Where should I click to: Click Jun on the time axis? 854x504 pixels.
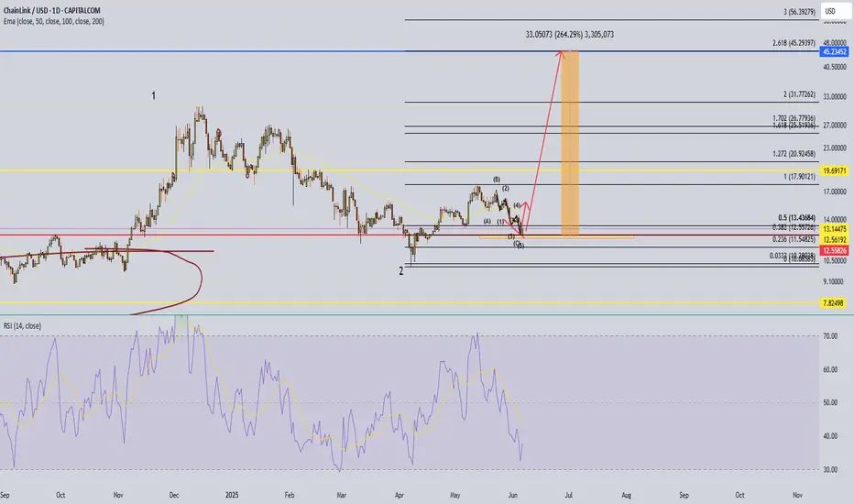512,495
